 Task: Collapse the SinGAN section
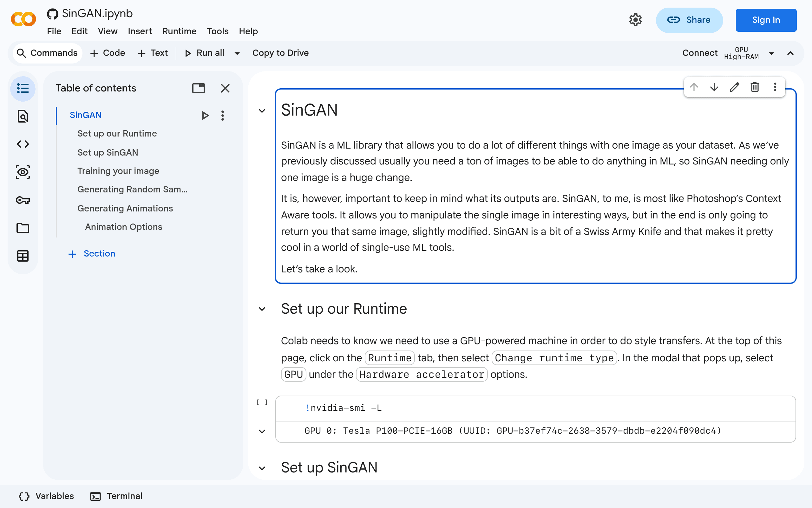coord(262,111)
